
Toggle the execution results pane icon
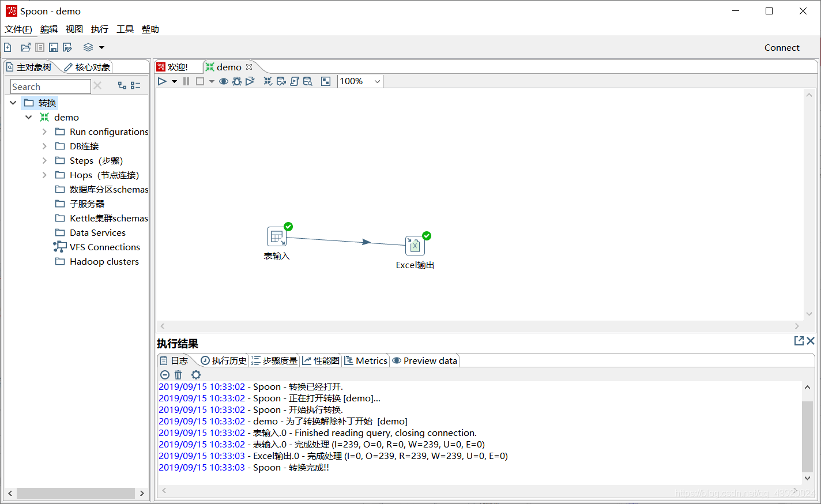point(326,81)
